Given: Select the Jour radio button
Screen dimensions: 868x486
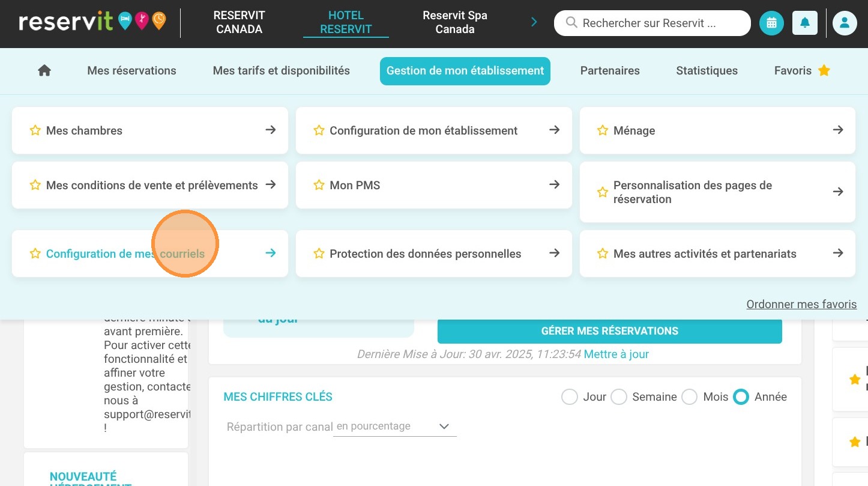Looking at the screenshot, I should tap(569, 397).
